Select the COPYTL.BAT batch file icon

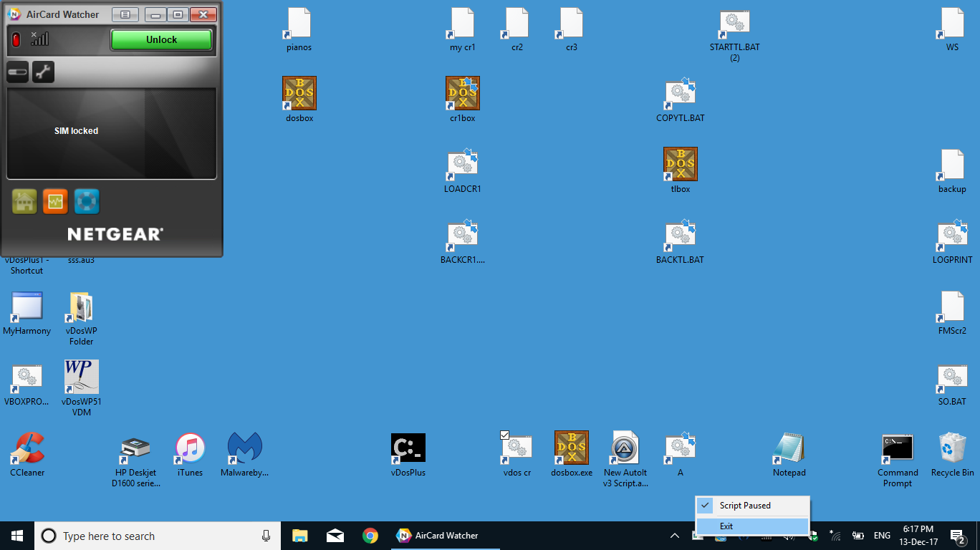point(681,100)
